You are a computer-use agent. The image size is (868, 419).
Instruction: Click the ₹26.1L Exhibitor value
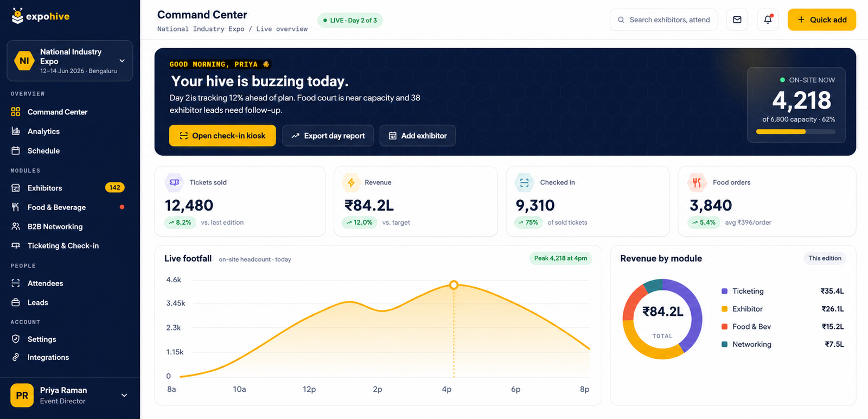833,309
